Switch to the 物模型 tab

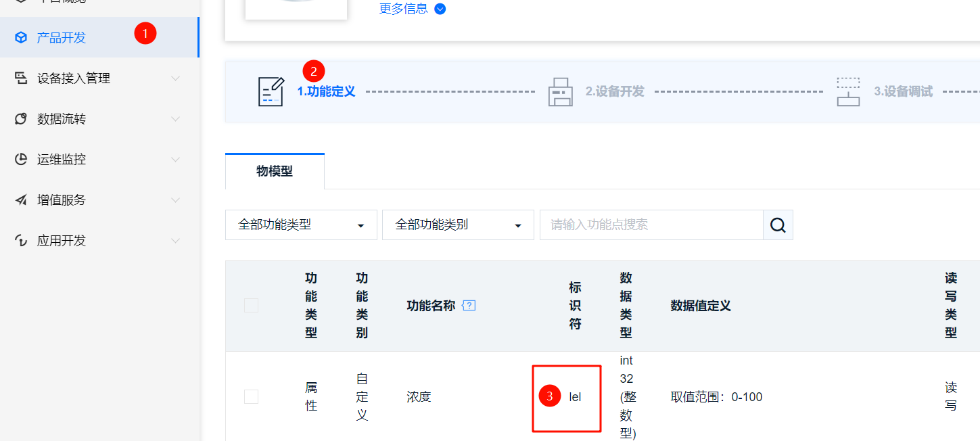tap(275, 170)
